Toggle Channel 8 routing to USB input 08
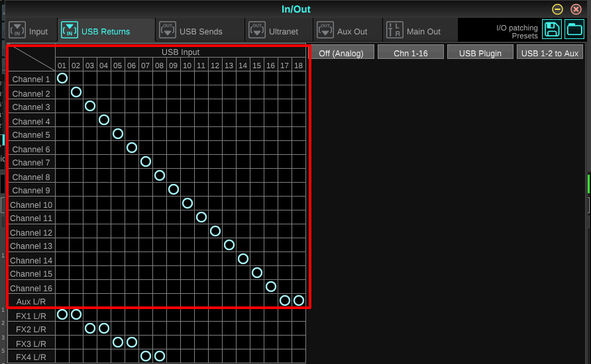This screenshot has width=591, height=364. (x=160, y=175)
